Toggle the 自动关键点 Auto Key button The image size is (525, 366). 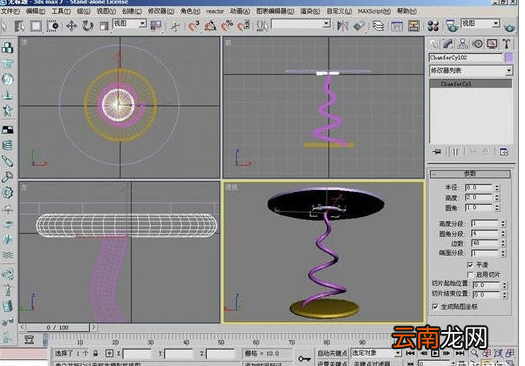(332, 353)
